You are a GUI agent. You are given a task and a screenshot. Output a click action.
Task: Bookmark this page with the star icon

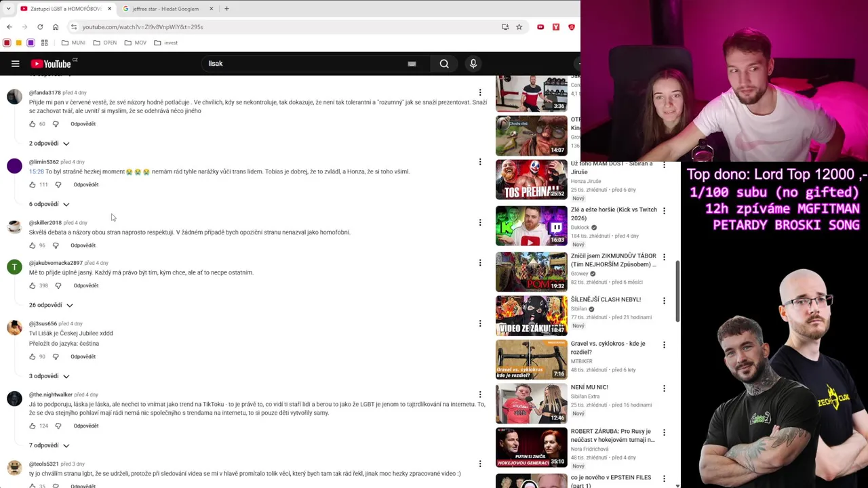pos(519,27)
